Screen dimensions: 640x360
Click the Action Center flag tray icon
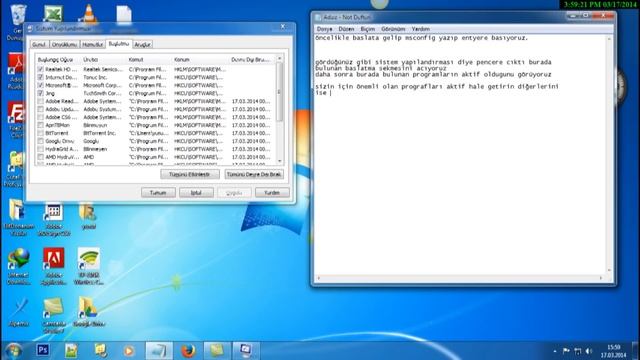click(566, 351)
